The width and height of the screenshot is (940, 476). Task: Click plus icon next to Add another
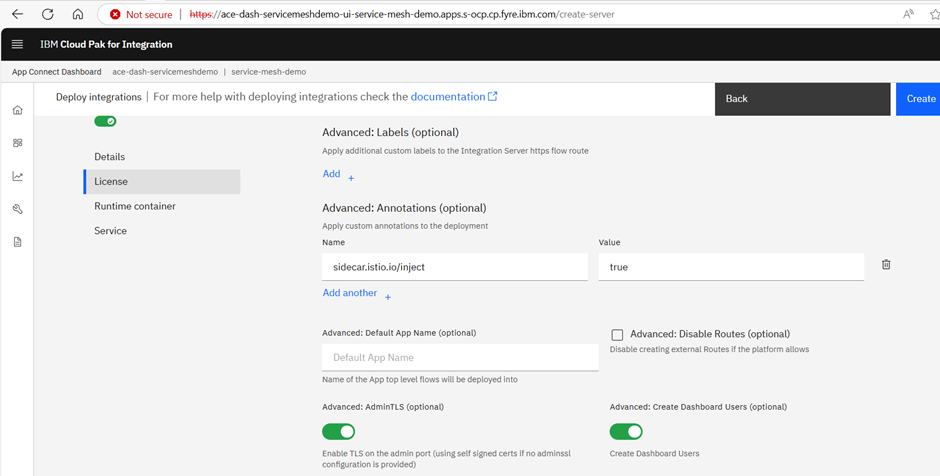click(388, 297)
